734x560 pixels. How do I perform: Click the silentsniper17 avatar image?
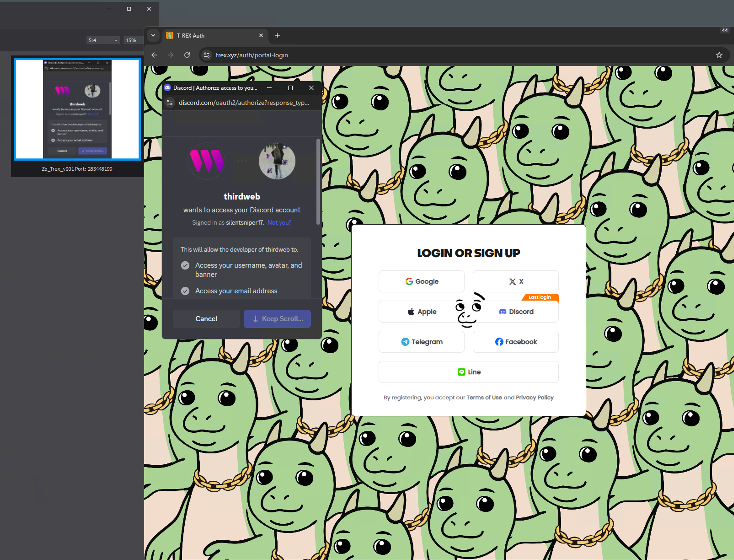277,161
